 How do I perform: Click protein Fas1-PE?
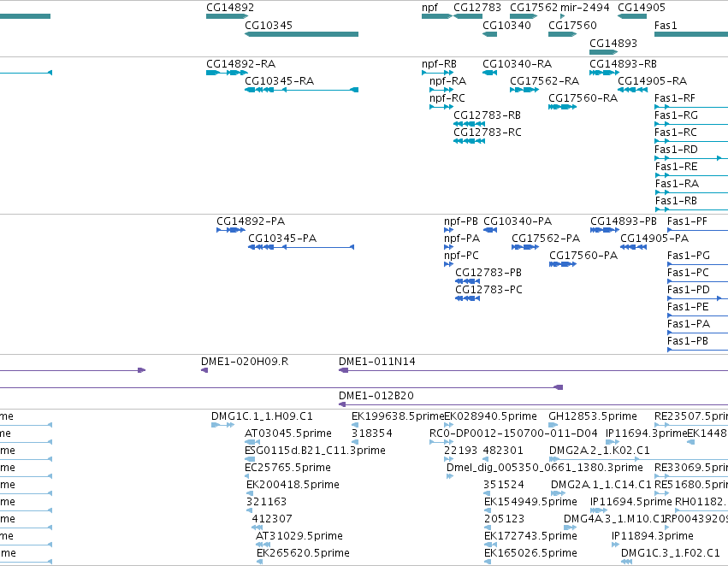[x=688, y=307]
